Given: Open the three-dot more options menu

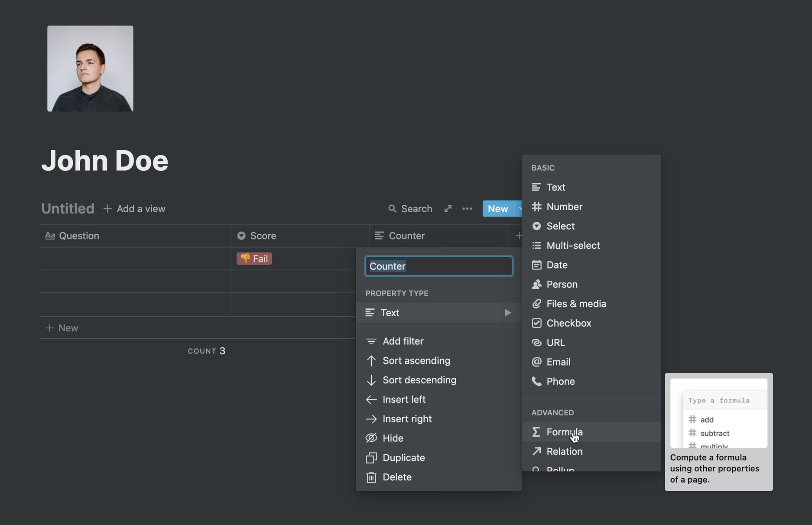Looking at the screenshot, I should tap(467, 209).
